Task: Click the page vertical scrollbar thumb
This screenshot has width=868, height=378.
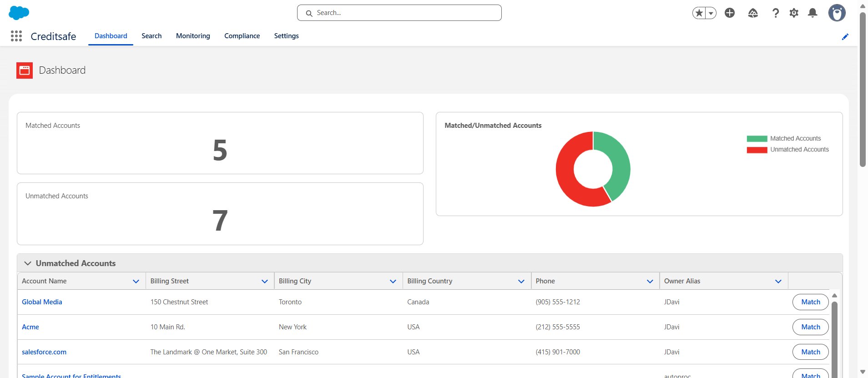Action: [863, 90]
